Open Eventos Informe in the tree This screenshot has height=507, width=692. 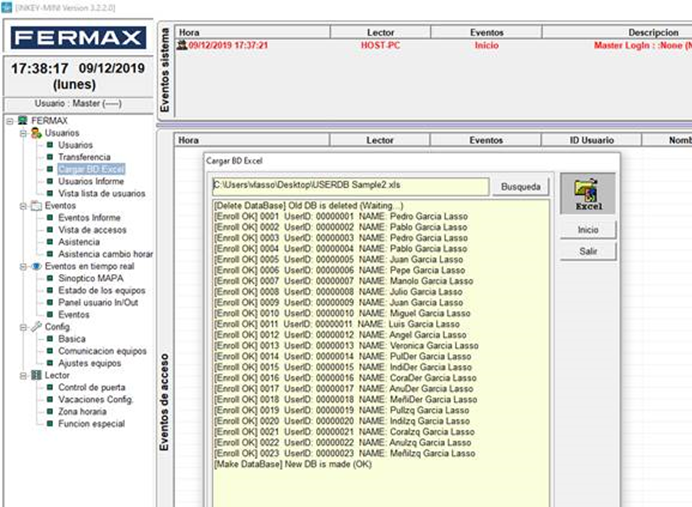coord(89,218)
